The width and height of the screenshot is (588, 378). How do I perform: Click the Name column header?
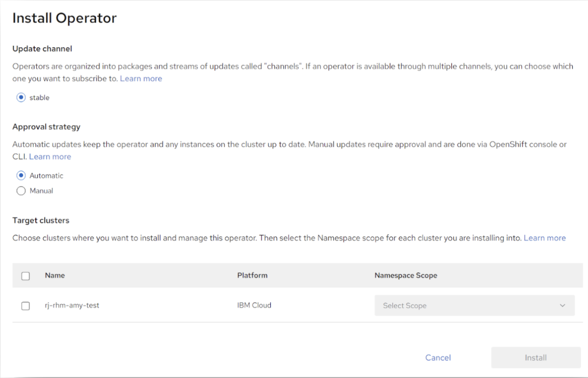(55, 275)
